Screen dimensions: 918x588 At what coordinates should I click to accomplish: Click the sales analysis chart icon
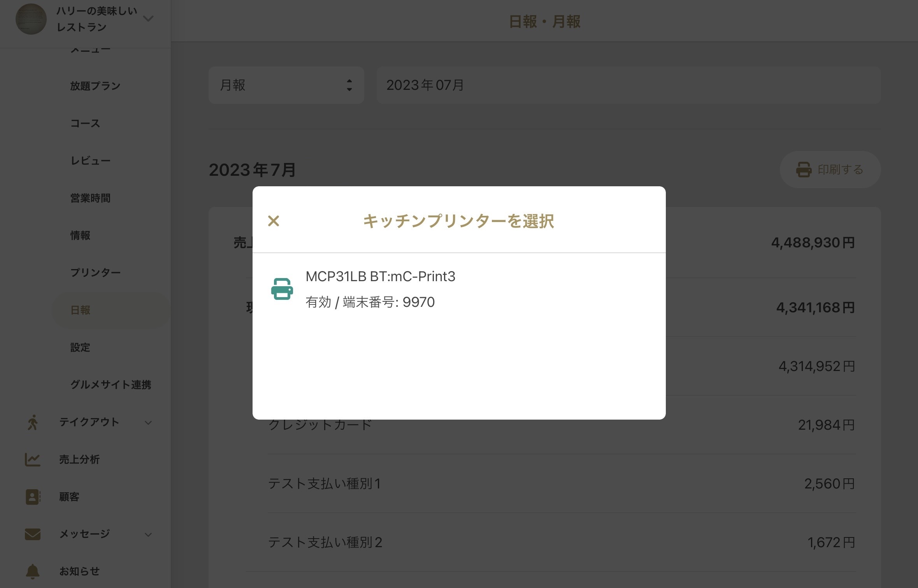click(33, 460)
